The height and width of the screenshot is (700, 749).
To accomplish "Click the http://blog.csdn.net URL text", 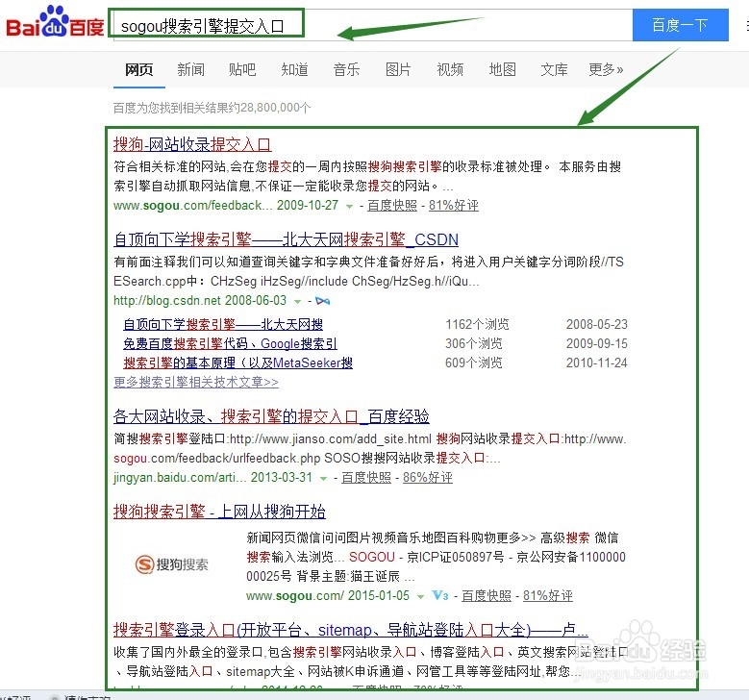I will pos(166,301).
